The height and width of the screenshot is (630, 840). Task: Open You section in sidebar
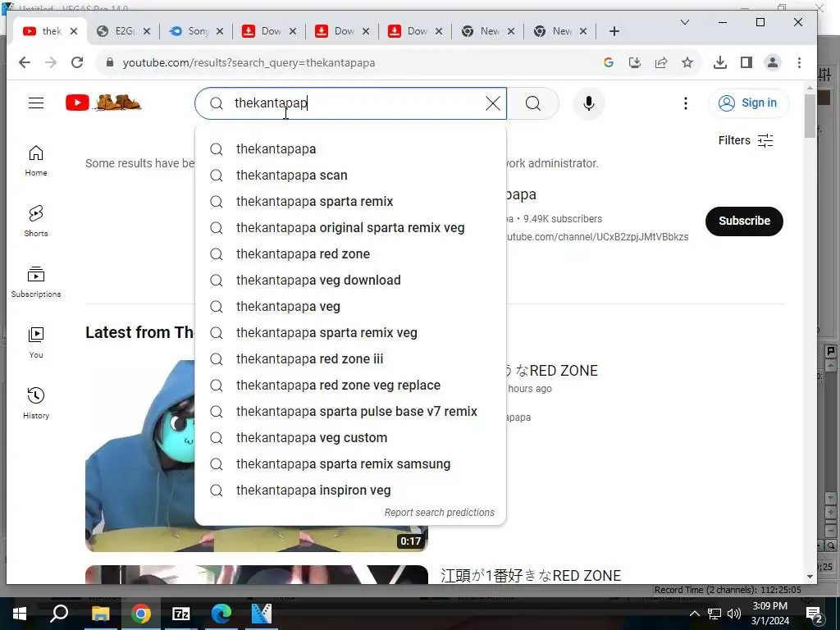(x=36, y=342)
